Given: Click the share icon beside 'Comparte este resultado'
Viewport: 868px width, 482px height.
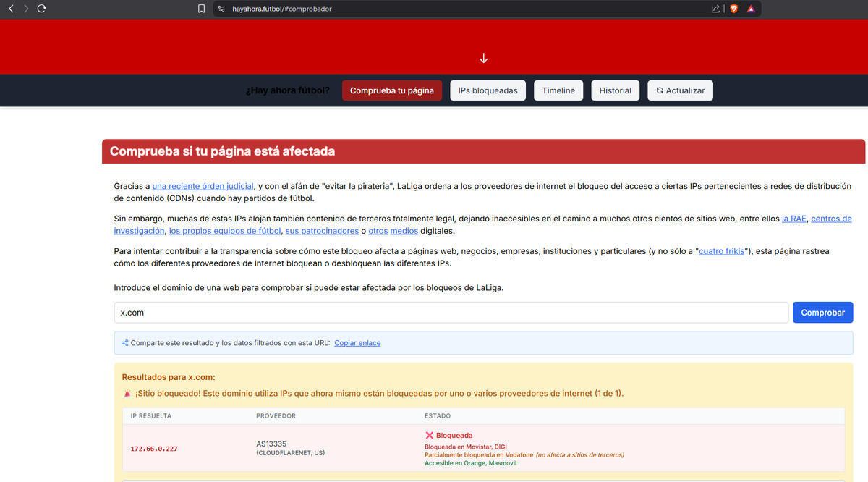Looking at the screenshot, I should tap(125, 343).
